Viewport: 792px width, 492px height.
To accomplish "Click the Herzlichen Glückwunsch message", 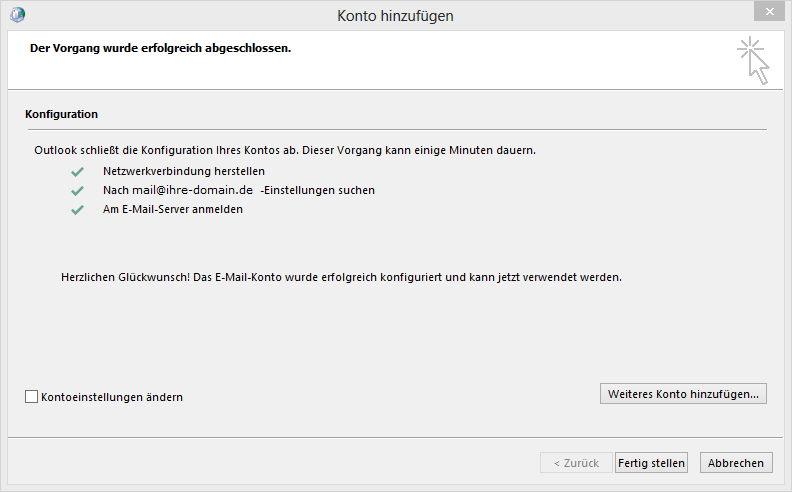I will coord(341,277).
